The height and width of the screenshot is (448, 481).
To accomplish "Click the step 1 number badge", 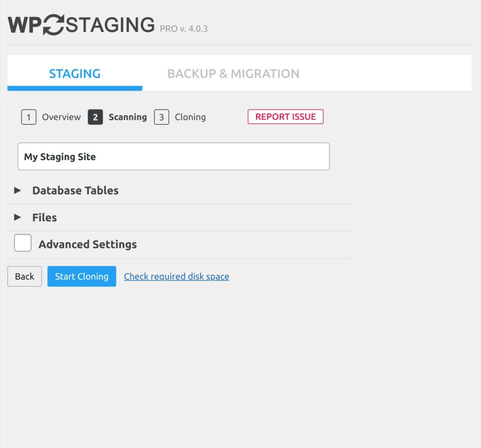I will tap(29, 117).
